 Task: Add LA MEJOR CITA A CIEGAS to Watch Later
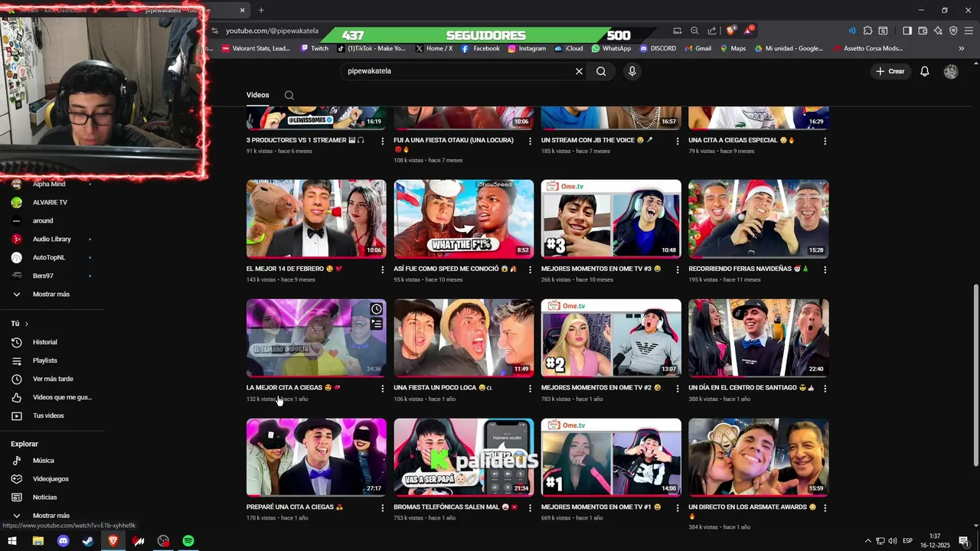pos(376,309)
